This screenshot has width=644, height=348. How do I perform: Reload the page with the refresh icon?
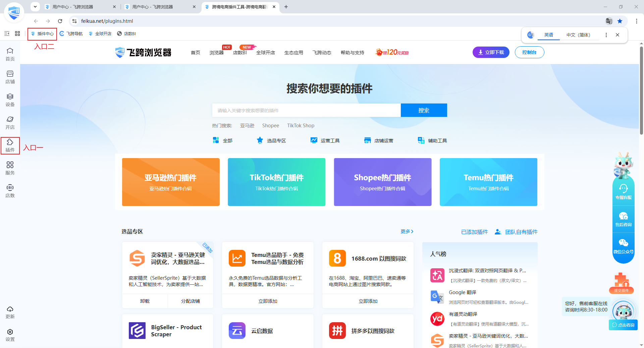click(60, 21)
